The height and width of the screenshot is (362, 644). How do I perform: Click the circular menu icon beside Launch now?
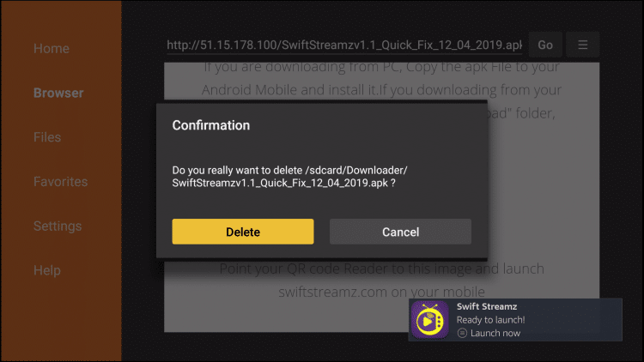462,333
